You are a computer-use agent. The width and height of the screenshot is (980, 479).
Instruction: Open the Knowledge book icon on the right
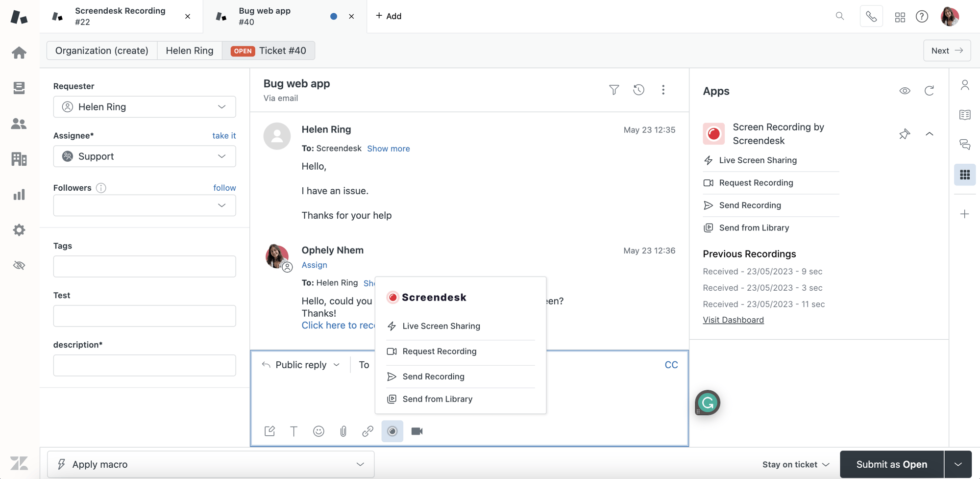(x=965, y=114)
